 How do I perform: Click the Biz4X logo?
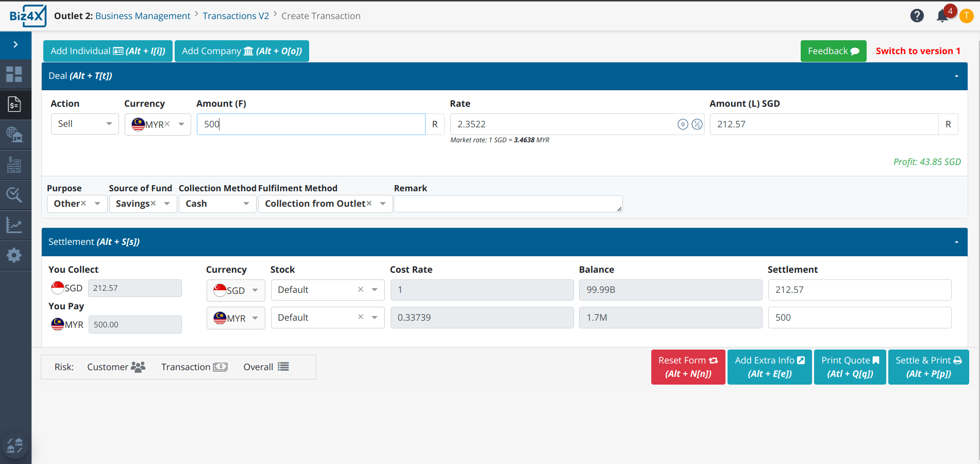(x=28, y=16)
